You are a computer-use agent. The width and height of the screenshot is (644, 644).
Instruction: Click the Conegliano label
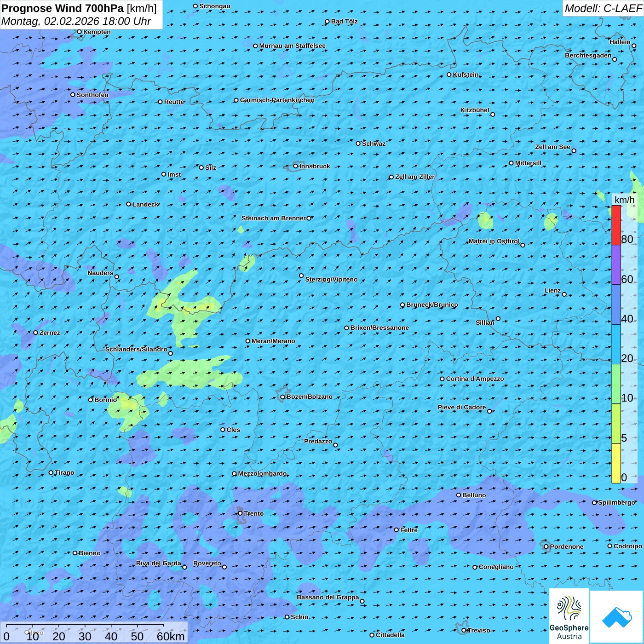(496, 567)
